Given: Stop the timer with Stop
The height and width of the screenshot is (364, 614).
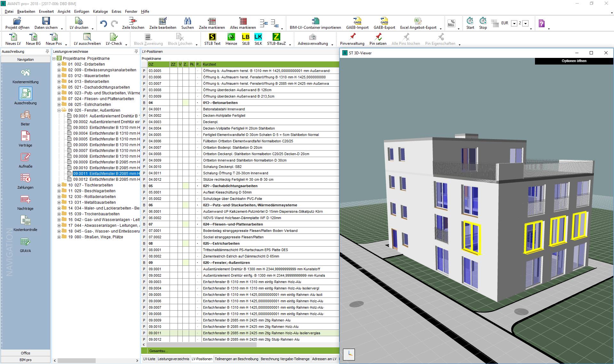Looking at the screenshot, I should pyautogui.click(x=483, y=23).
